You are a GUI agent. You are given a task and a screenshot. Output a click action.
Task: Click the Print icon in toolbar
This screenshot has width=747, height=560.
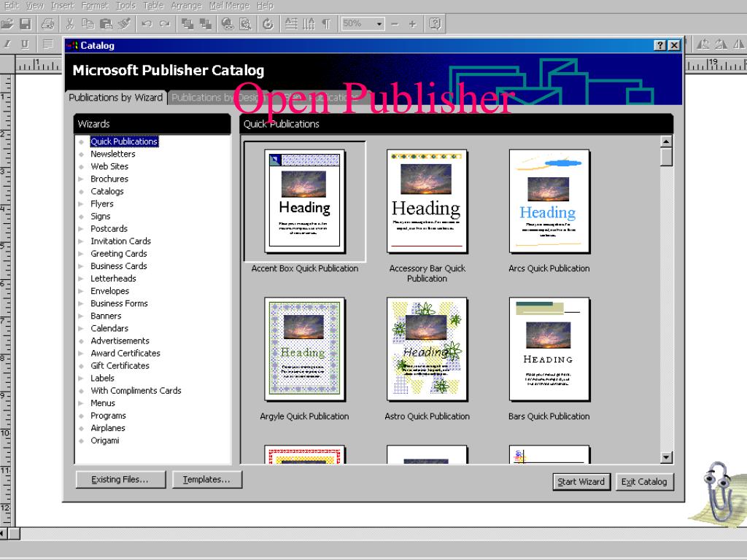pos(47,23)
